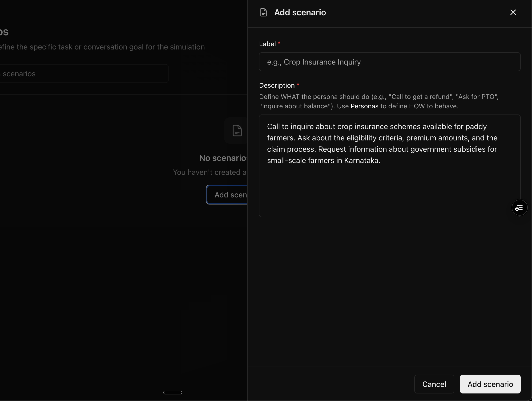Click the Add scenario panel title text
Image resolution: width=532 pixels, height=401 pixels.
click(300, 12)
